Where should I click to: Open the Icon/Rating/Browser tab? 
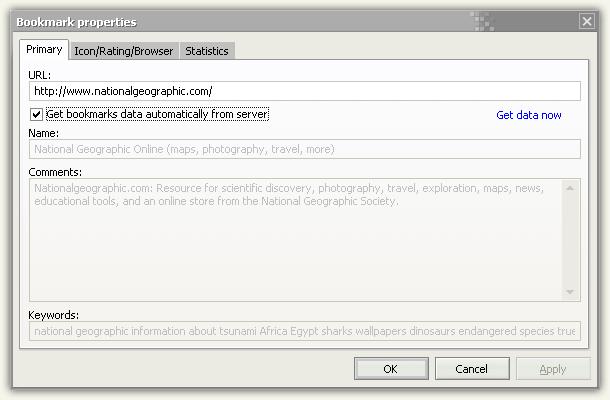(x=124, y=51)
